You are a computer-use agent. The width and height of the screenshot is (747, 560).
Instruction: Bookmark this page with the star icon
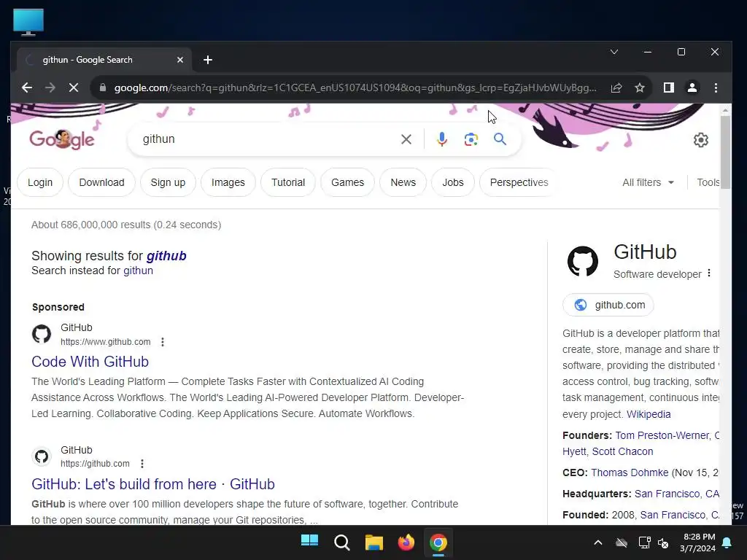click(639, 87)
